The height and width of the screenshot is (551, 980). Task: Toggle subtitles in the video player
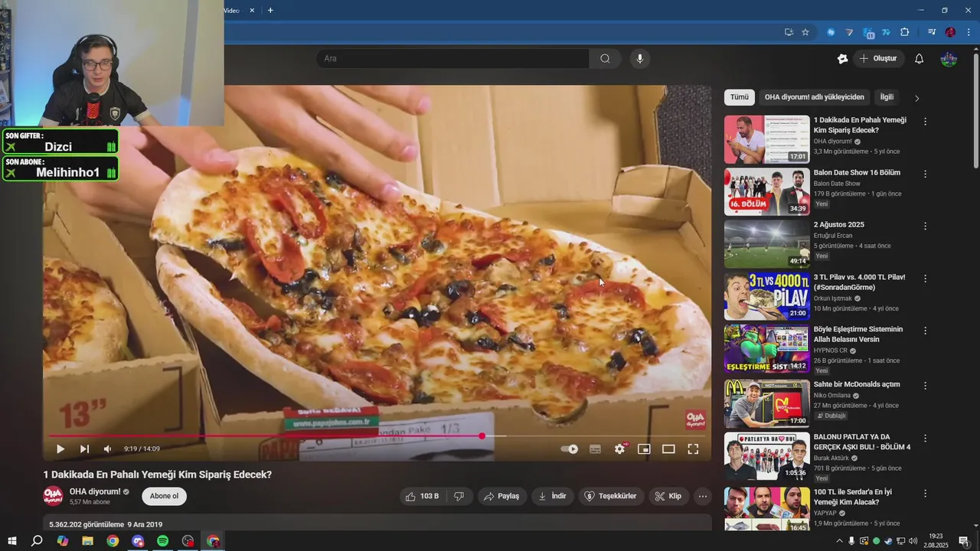595,449
